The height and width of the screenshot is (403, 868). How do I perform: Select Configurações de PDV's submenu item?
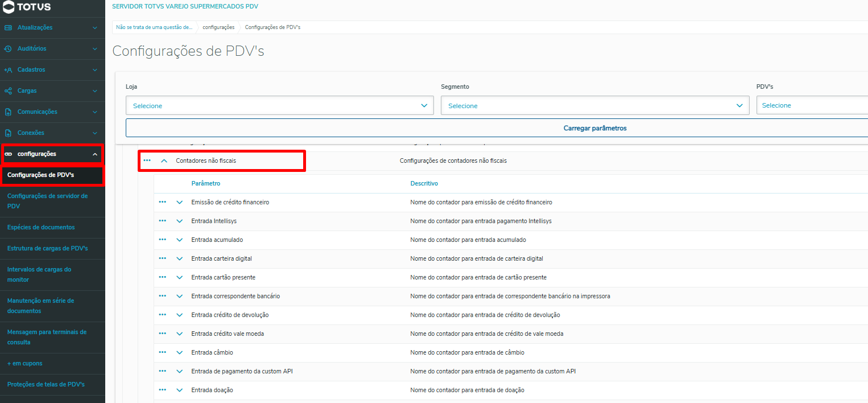coord(52,175)
